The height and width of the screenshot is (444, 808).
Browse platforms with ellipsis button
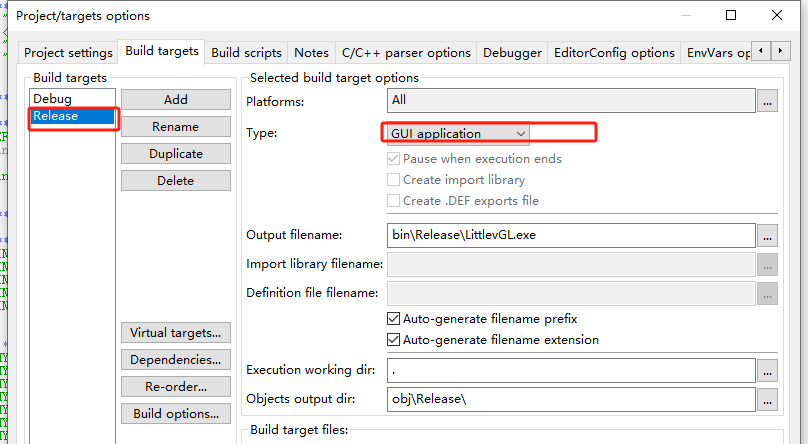pyautogui.click(x=767, y=101)
